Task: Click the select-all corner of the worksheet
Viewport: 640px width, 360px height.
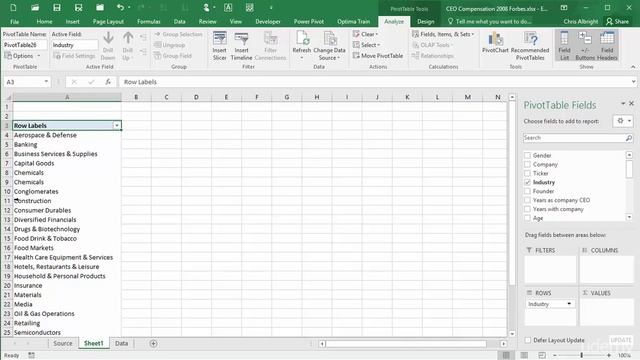Action: pos(8,97)
